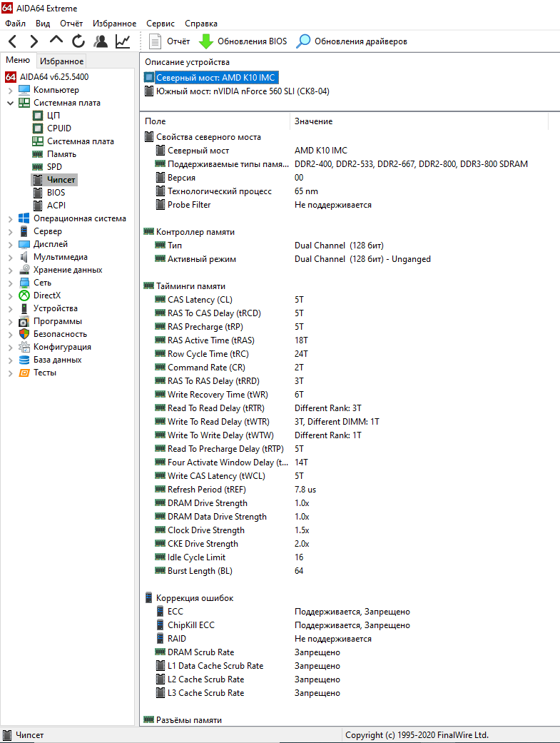Select the Refresh Period (tREF) row

click(350, 490)
